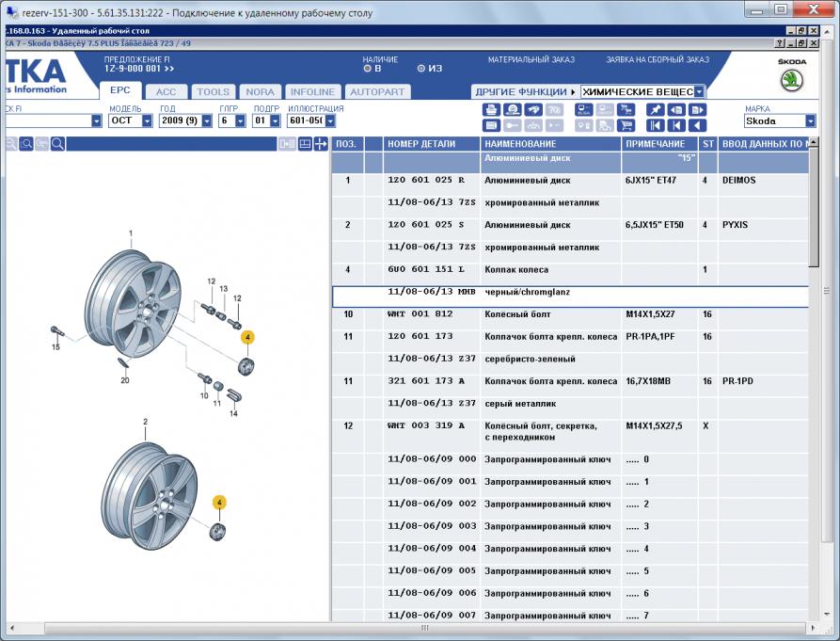Click the pushpin icon
Viewport: 840px width, 641px height.
click(655, 110)
